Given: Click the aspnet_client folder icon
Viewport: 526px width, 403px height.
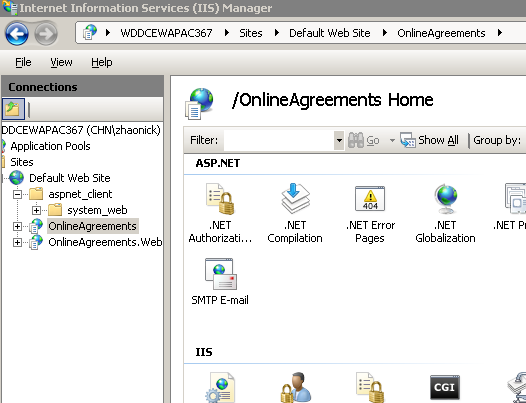Looking at the screenshot, I should pos(36,194).
